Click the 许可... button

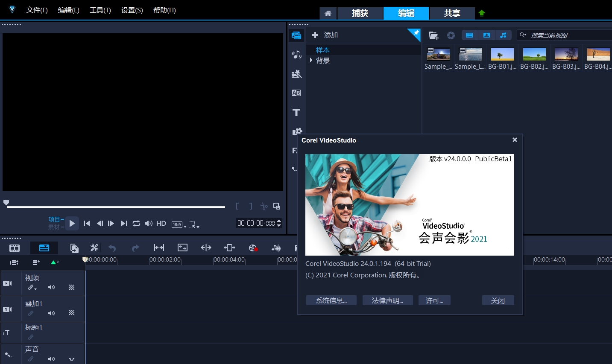434,300
